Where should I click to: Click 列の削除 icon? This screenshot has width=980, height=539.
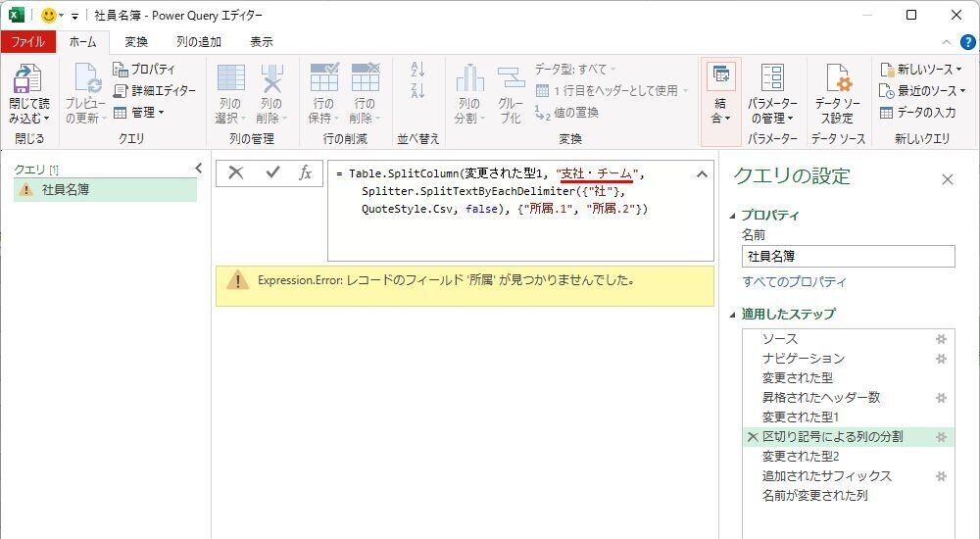click(x=271, y=78)
